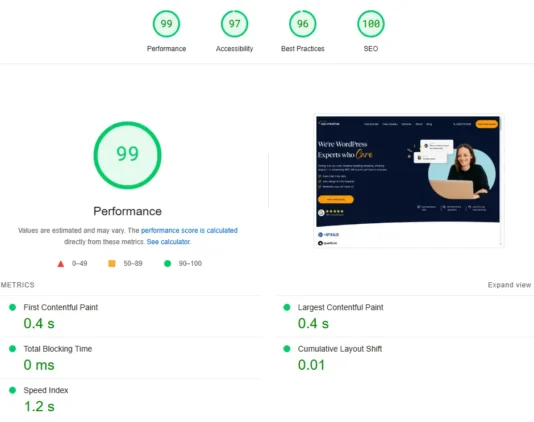Click the '0–49' legend text
This screenshot has width=534, height=422.
click(79, 264)
